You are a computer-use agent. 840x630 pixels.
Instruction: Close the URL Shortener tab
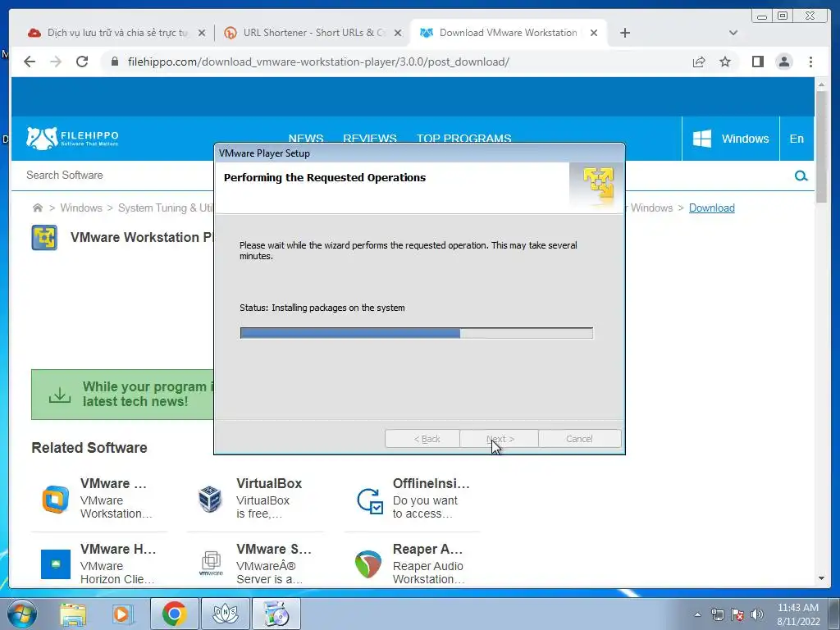pyautogui.click(x=398, y=33)
